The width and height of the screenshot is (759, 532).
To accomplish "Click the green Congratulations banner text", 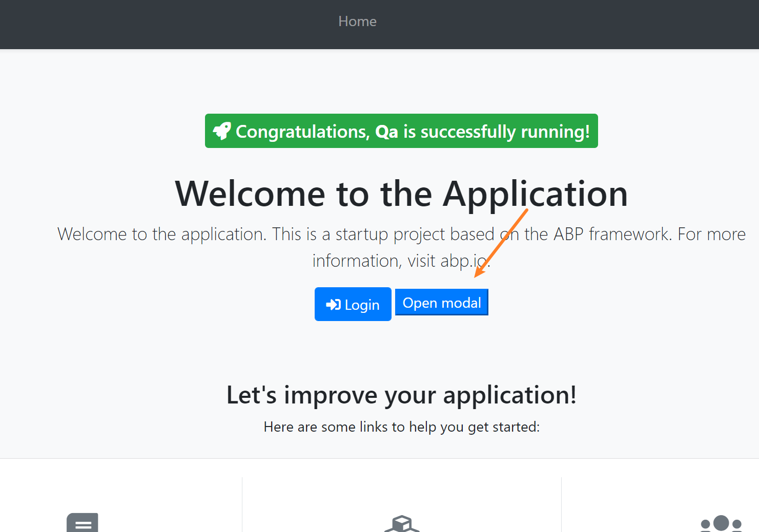I will (302, 132).
